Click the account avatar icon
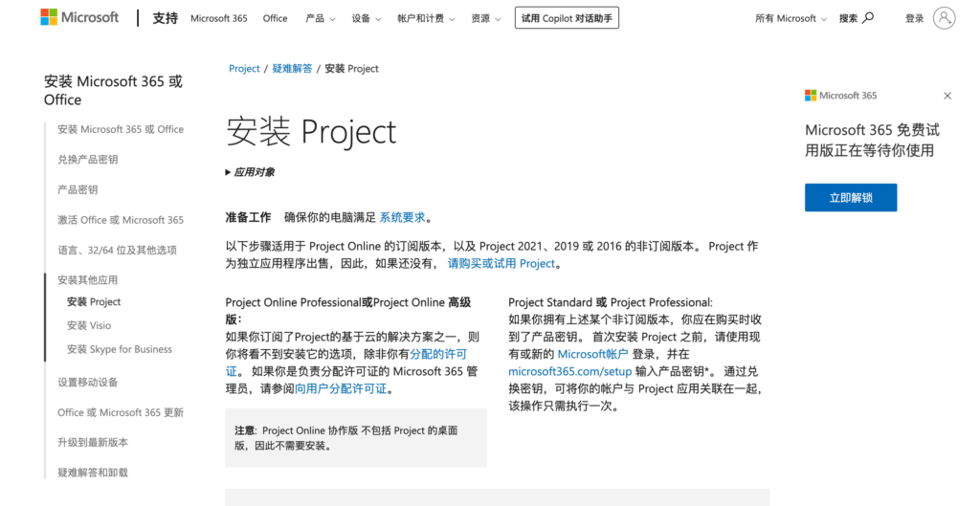 (x=944, y=18)
